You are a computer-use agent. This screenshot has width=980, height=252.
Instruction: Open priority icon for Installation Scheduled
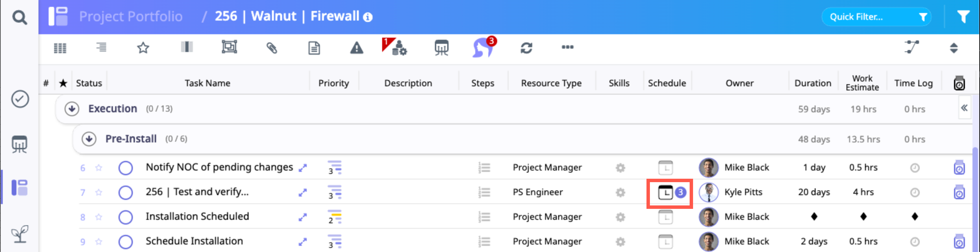click(x=335, y=217)
